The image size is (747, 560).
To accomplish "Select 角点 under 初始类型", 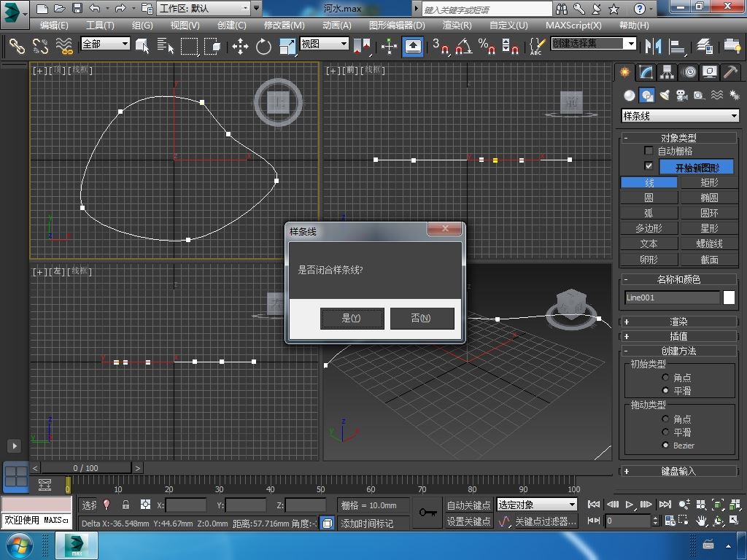I will [665, 378].
